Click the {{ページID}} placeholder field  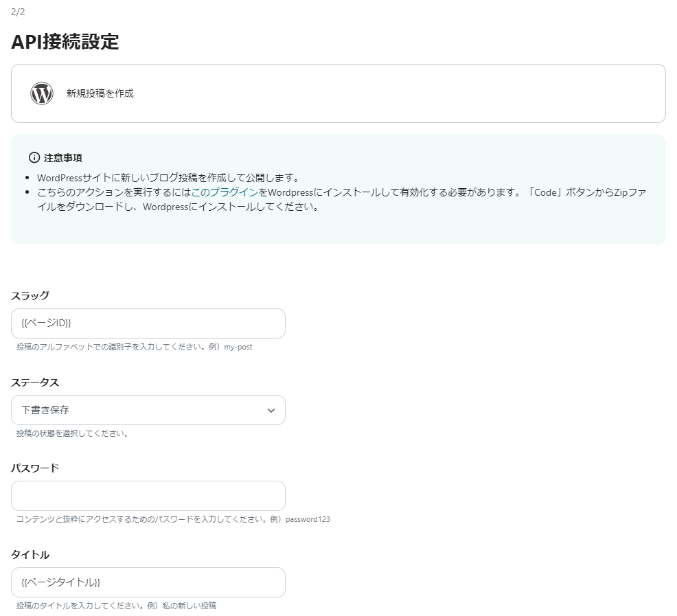point(148,323)
